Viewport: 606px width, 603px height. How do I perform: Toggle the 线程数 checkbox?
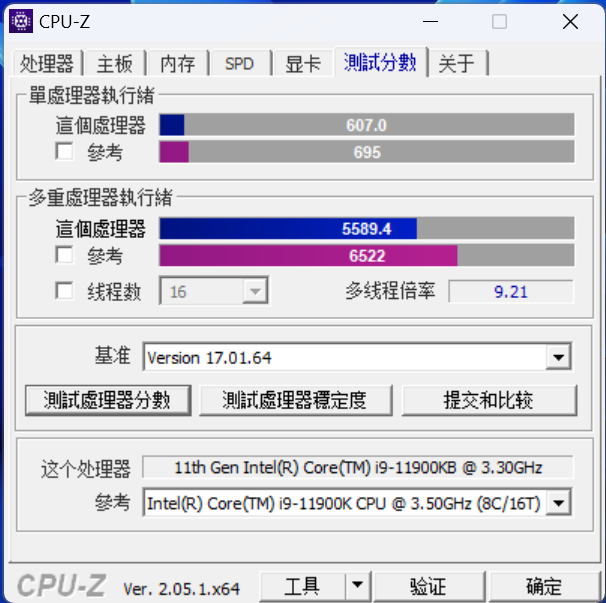(64, 291)
